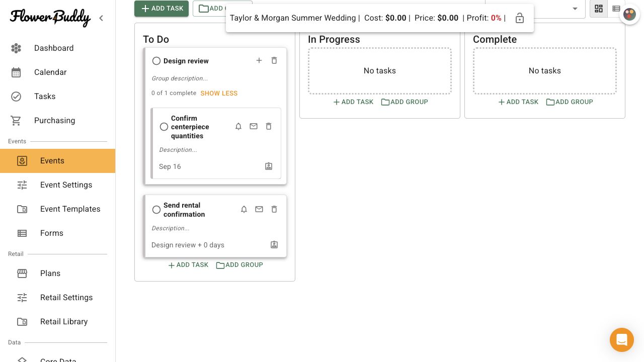Viewport: 644px width, 362px height.
Task: Click the green ADD TASK button
Action: [x=162, y=9]
